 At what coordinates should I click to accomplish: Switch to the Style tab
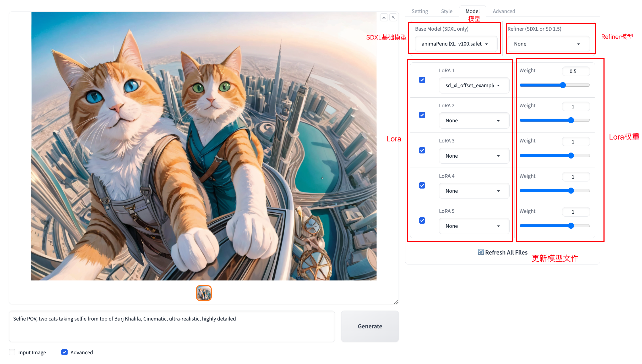(x=447, y=11)
